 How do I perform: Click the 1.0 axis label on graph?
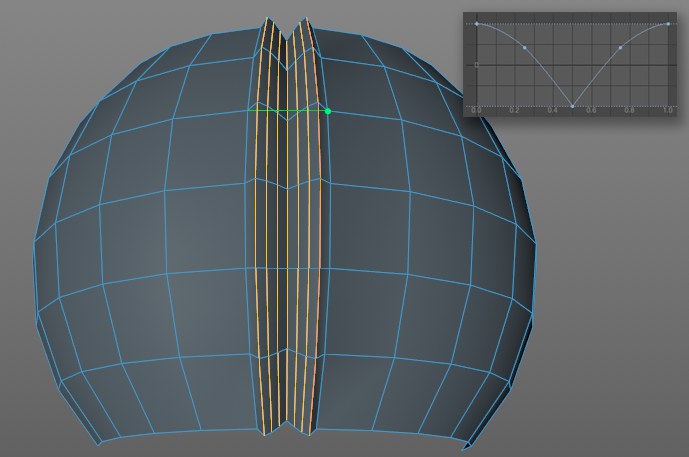coord(667,110)
